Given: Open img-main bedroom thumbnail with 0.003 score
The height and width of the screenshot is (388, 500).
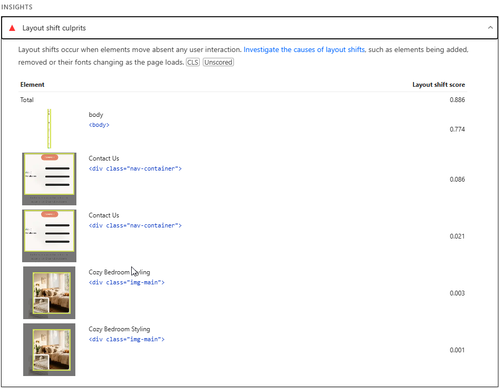Looking at the screenshot, I should 49,293.
